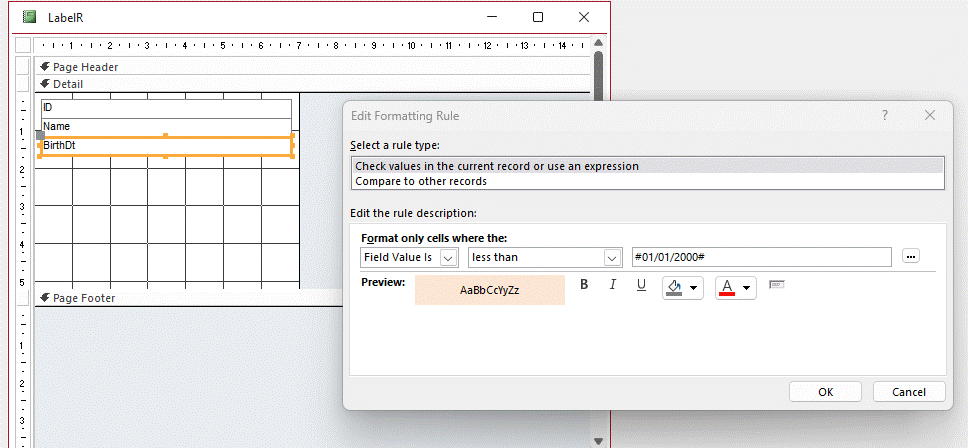The image size is (968, 448).
Task: Click the #01/01/2000# value input field
Action: (760, 258)
